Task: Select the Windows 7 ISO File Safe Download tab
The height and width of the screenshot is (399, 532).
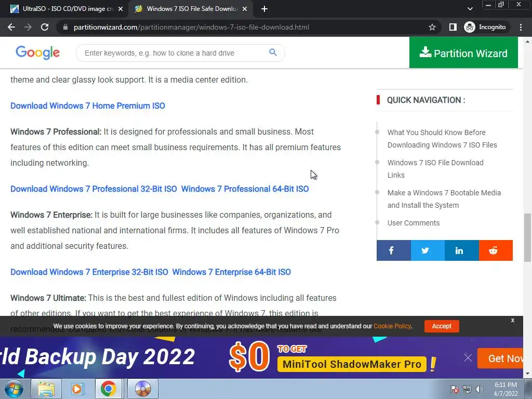Action: tap(192, 9)
